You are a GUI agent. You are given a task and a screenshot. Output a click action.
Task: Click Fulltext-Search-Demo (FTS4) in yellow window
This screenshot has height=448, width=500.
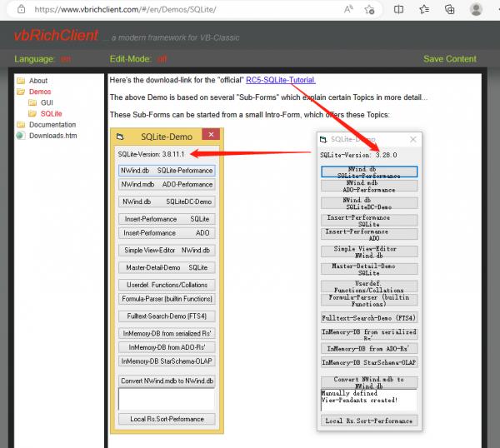pyautogui.click(x=167, y=316)
